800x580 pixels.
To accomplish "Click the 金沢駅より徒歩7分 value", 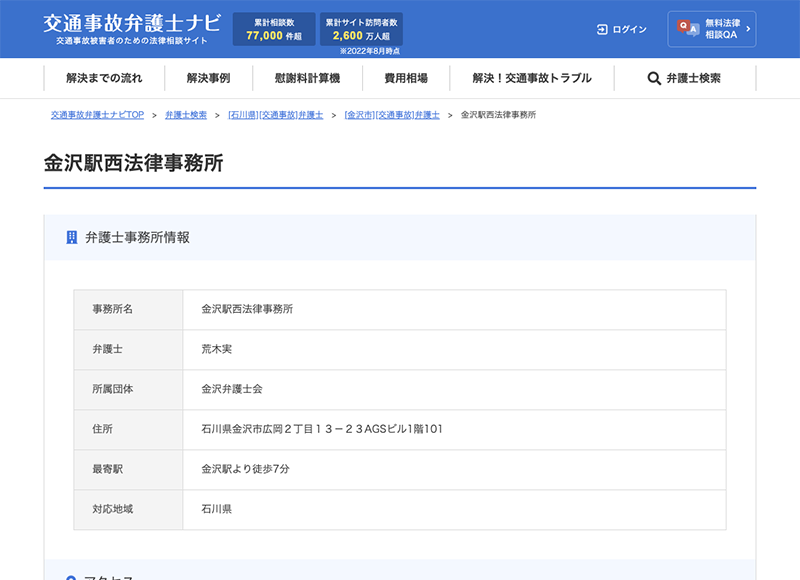I will pyautogui.click(x=245, y=469).
